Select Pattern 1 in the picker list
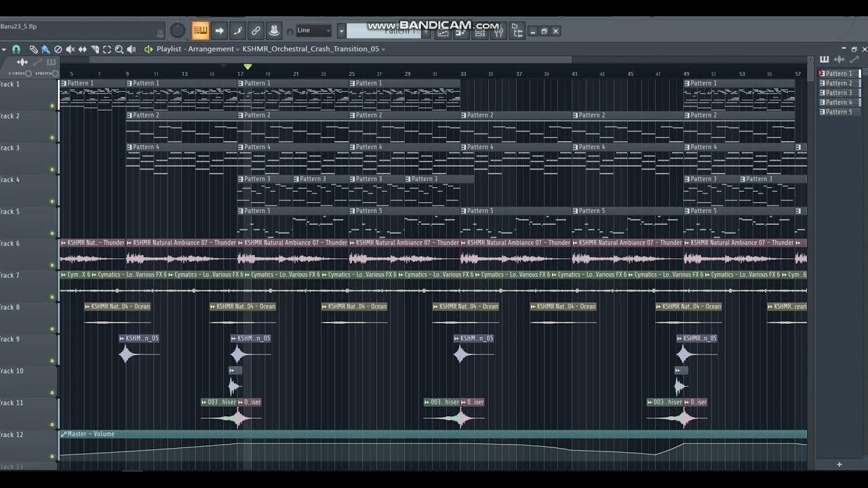The width and height of the screenshot is (868, 488). coord(839,73)
